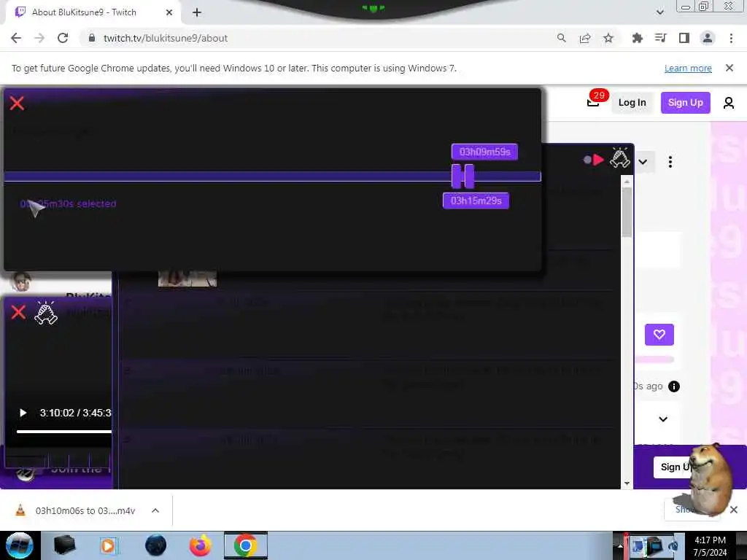Close the downloads bar

pos(734,510)
